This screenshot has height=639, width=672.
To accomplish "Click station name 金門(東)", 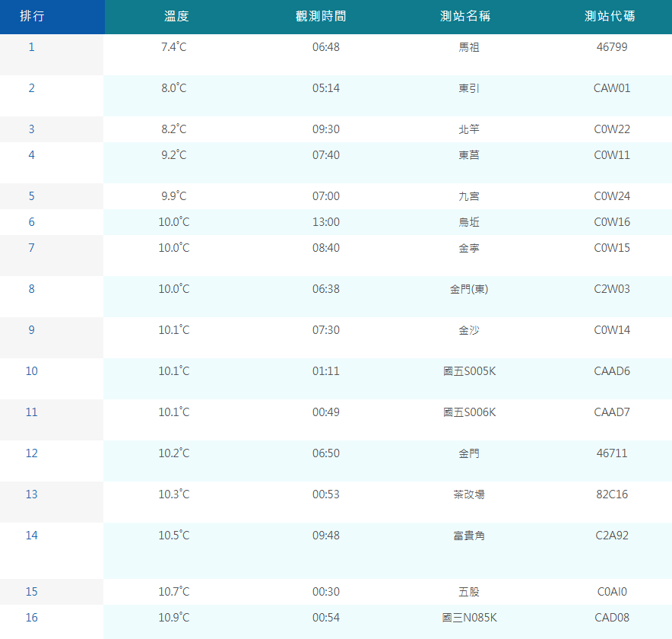I will pos(469,288).
